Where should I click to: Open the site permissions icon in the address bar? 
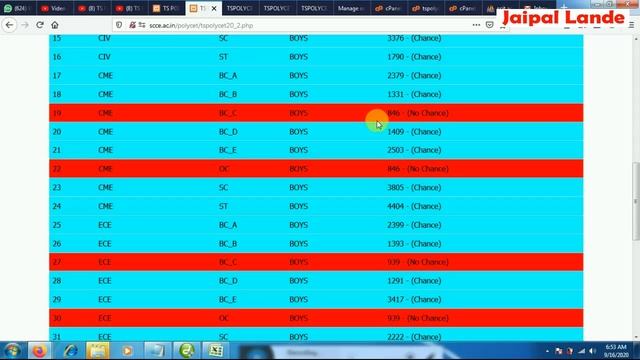(x=142, y=25)
